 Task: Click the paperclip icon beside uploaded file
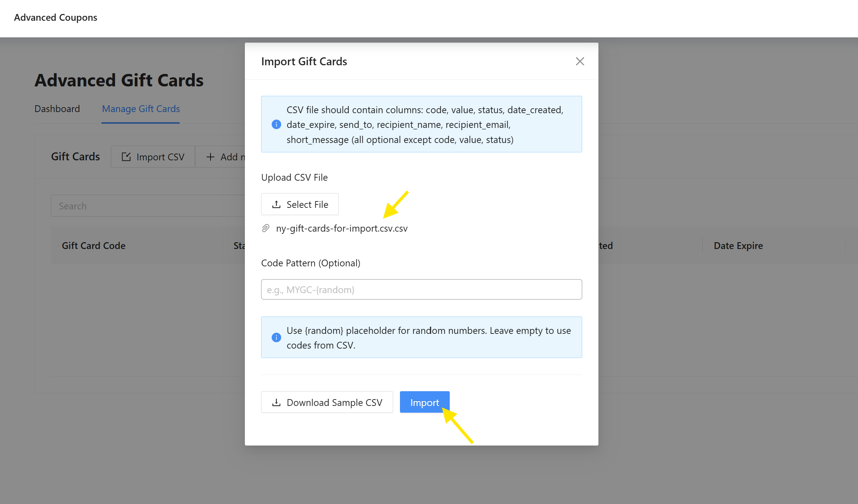coord(266,228)
